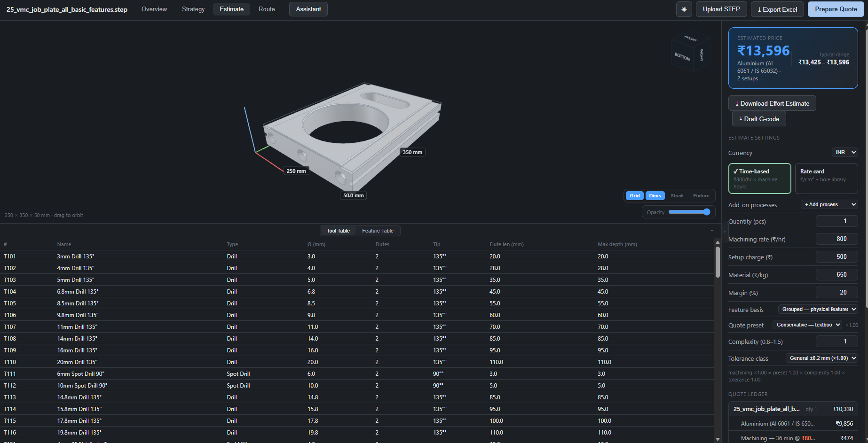Click the Ø (mm) column header

[316, 244]
